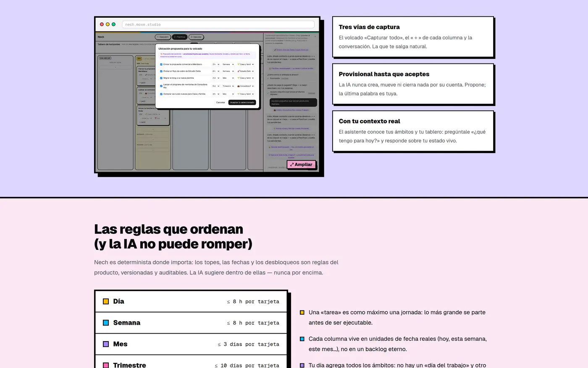Click the purple Mes square icon
588x368 pixels.
(x=106, y=344)
